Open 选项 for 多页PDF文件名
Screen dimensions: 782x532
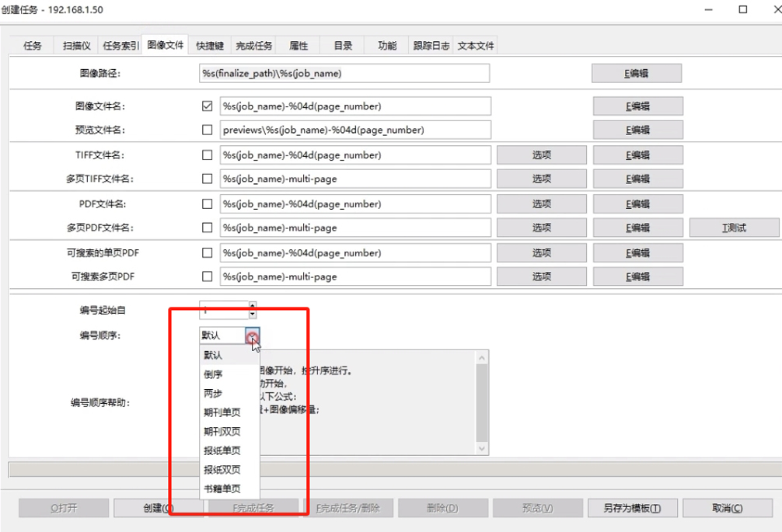point(542,228)
